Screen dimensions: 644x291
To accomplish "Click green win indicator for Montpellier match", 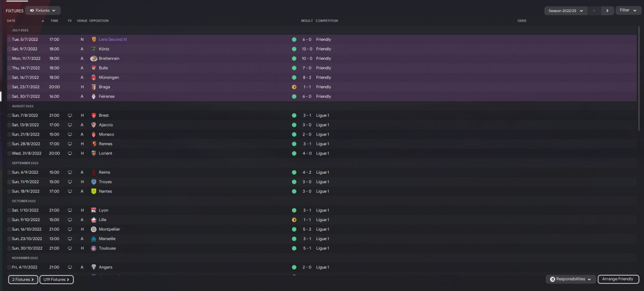I will point(294,229).
